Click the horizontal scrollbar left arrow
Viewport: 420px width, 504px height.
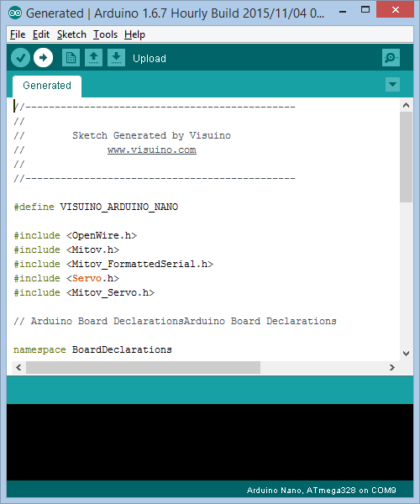tap(18, 367)
